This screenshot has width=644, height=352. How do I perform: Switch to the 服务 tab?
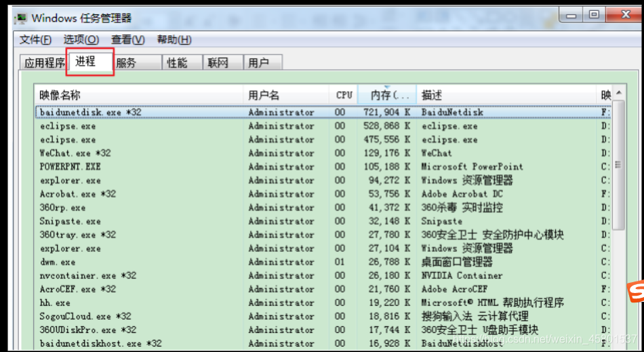(x=137, y=63)
